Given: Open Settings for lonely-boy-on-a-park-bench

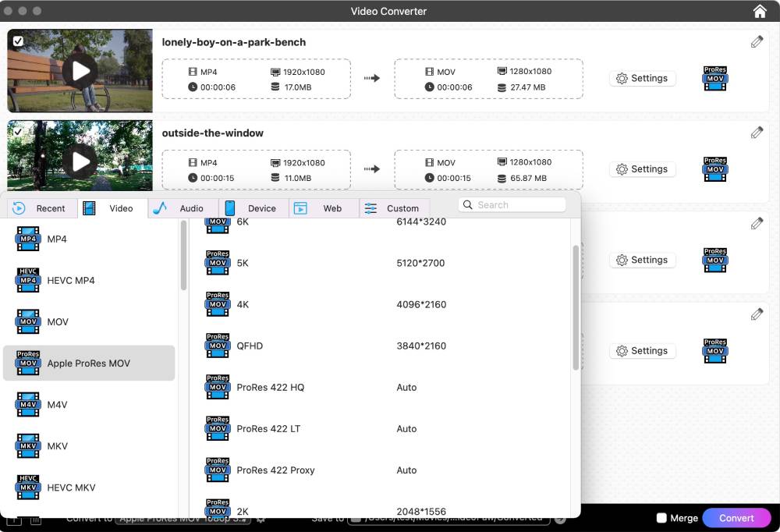Looking at the screenshot, I should [642, 78].
